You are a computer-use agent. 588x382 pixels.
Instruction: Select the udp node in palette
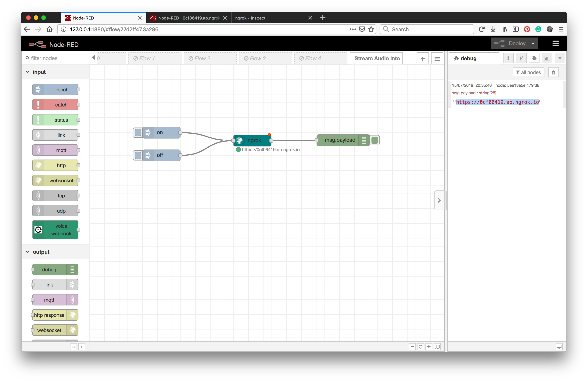[x=55, y=211]
